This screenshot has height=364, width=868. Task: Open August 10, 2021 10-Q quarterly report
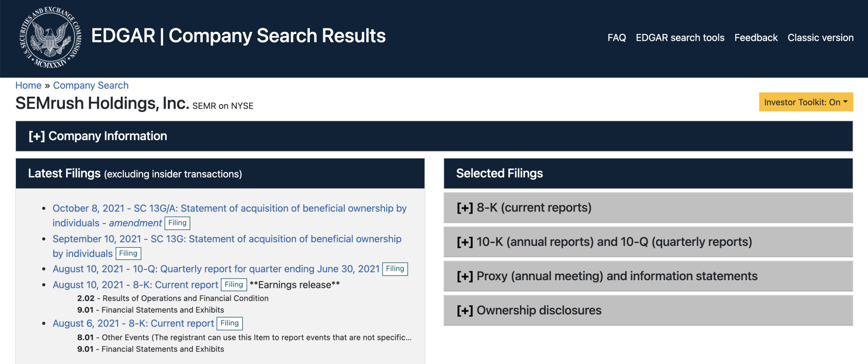(216, 269)
